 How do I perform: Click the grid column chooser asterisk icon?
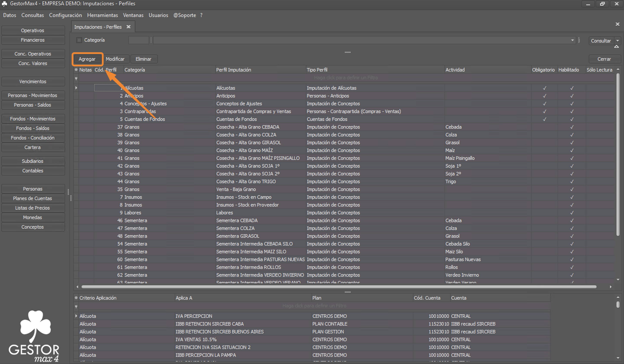pyautogui.click(x=76, y=70)
